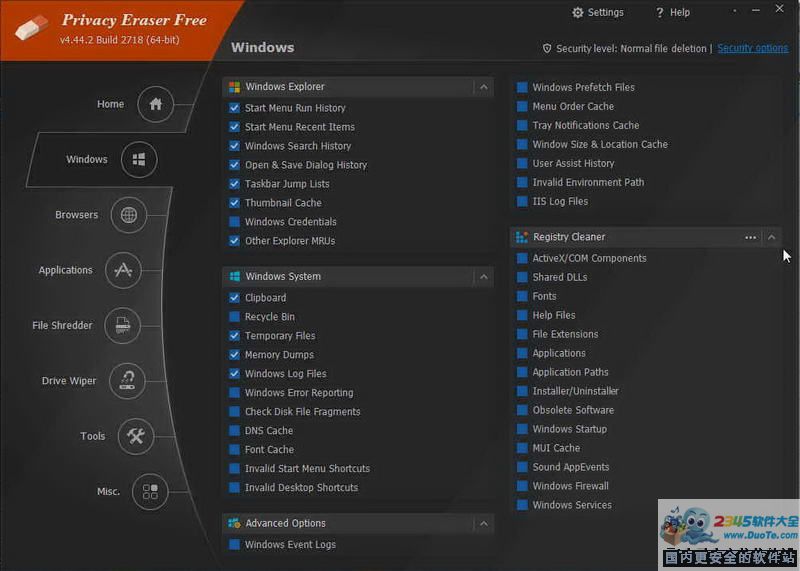Viewport: 800px width, 571px height.
Task: Check the Font Cache option
Action: 234,450
